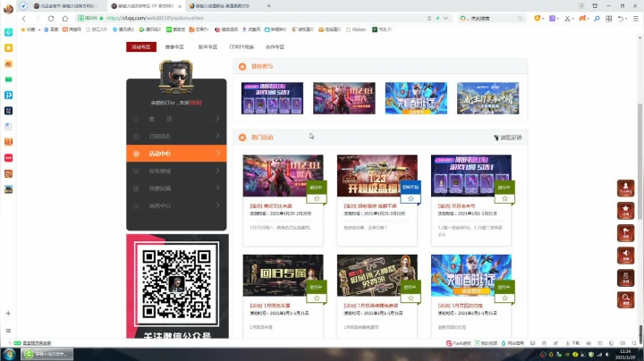This screenshot has width=644, height=361.
Task: Expand the 首页 sidebar row chevron
Action: [x=217, y=119]
